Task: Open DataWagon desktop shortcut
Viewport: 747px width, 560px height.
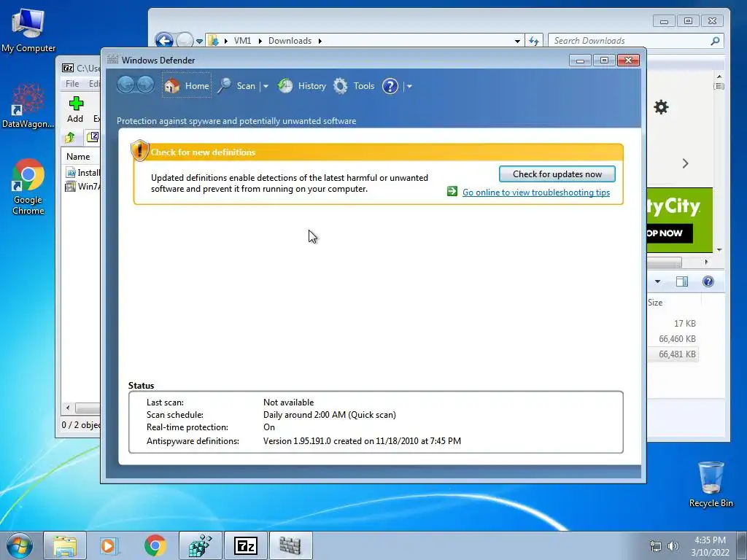Action: click(28, 106)
